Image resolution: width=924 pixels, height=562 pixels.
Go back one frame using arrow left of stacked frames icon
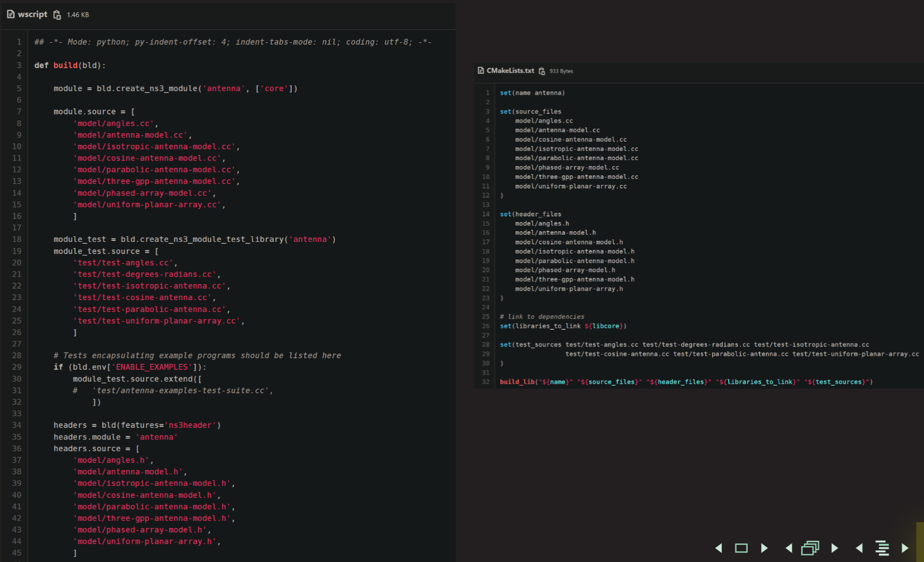[x=789, y=548]
